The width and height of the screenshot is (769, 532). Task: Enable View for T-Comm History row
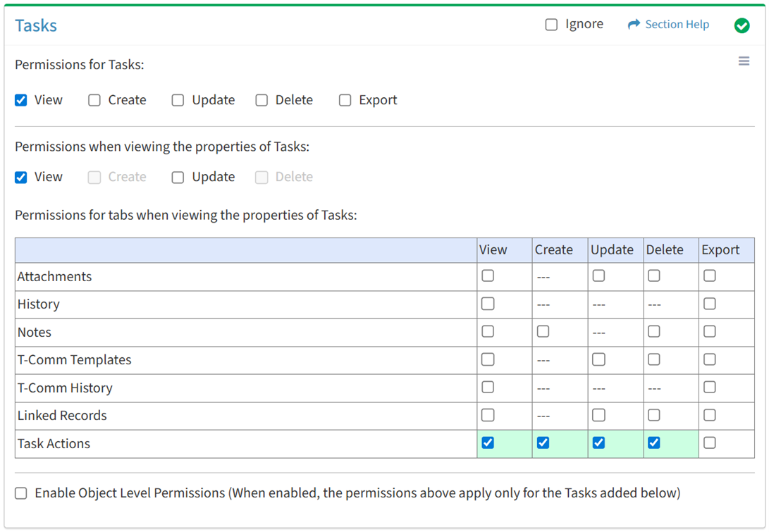[488, 388]
